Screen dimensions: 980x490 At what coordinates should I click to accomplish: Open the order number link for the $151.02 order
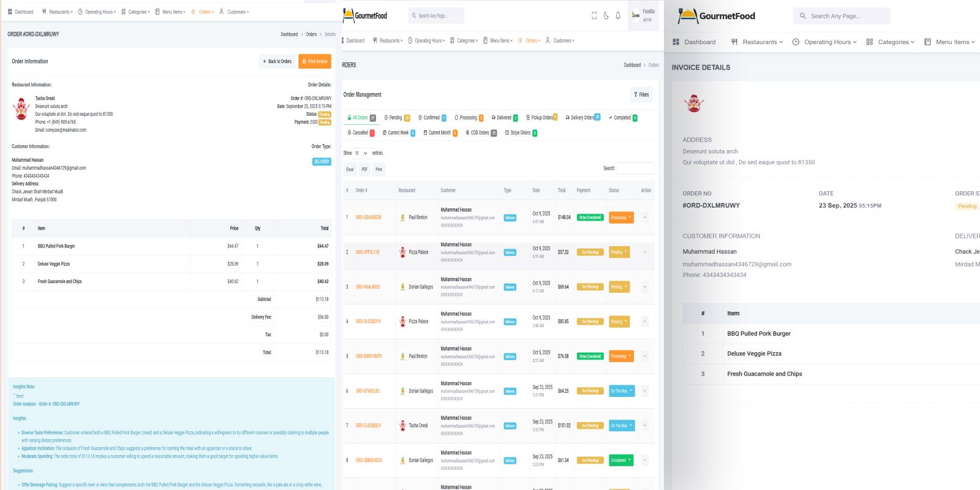click(368, 426)
